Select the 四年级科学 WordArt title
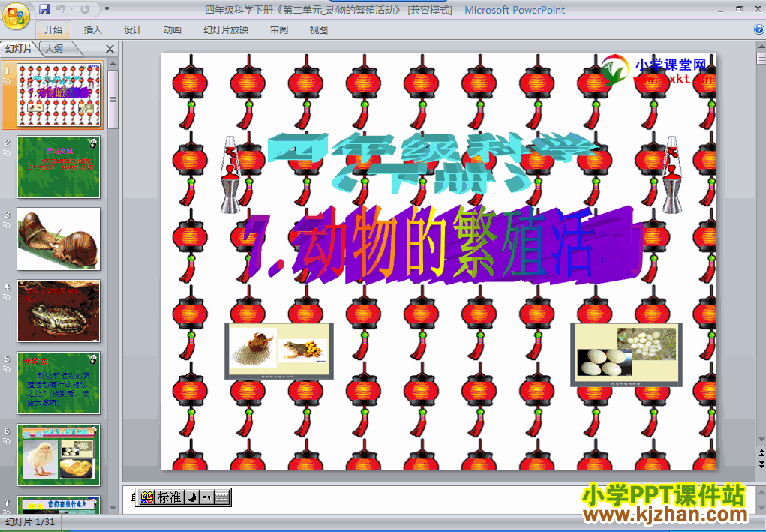Screen dimensions: 766x532 click(433, 163)
